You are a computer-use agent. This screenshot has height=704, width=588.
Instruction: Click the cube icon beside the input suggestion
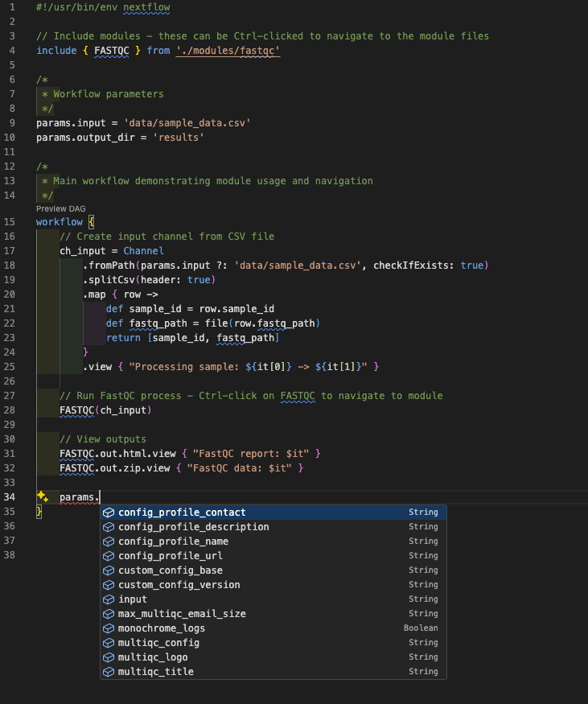[109, 599]
